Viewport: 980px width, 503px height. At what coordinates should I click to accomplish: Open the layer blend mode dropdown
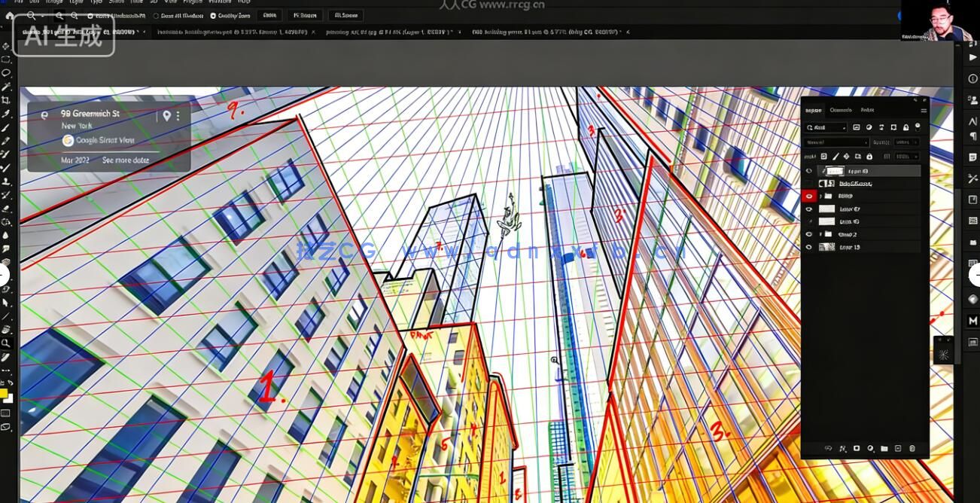click(x=836, y=142)
